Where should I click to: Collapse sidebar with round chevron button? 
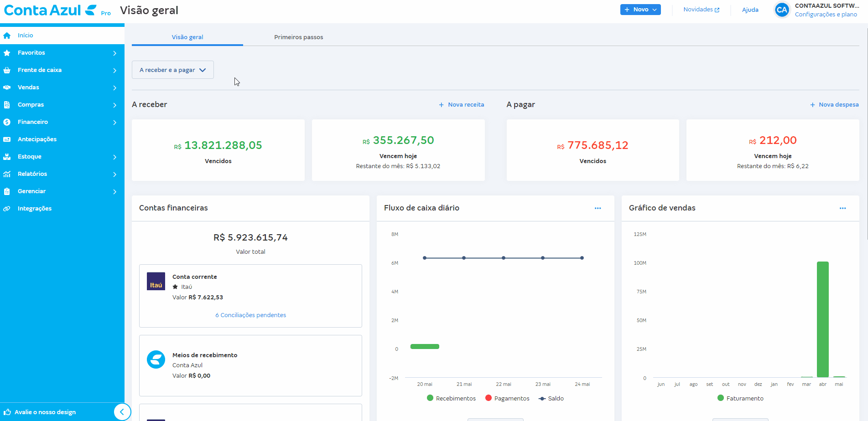122,412
